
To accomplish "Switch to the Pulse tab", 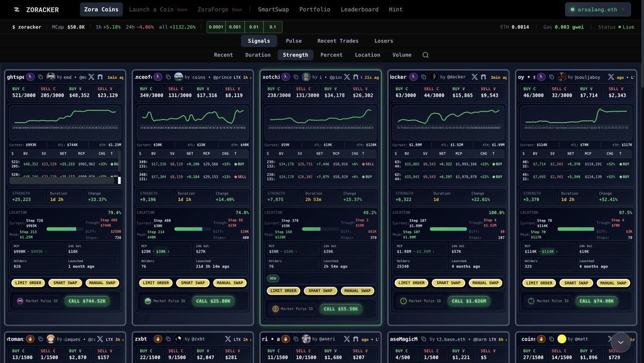I will point(294,41).
